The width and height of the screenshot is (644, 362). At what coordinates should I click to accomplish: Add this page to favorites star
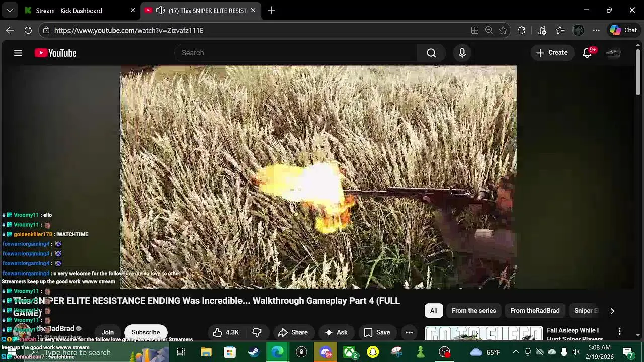(x=503, y=30)
